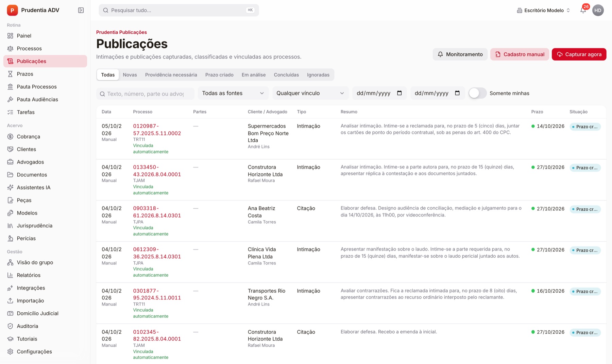
Task: Sort by the Situação column header
Action: tap(578, 112)
